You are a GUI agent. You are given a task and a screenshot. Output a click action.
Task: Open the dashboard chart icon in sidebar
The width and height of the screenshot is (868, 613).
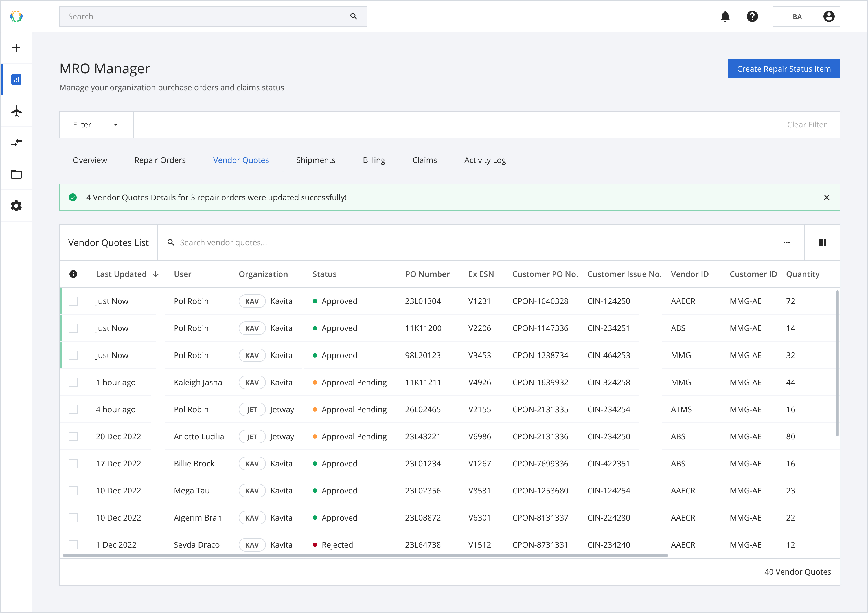coord(16,79)
